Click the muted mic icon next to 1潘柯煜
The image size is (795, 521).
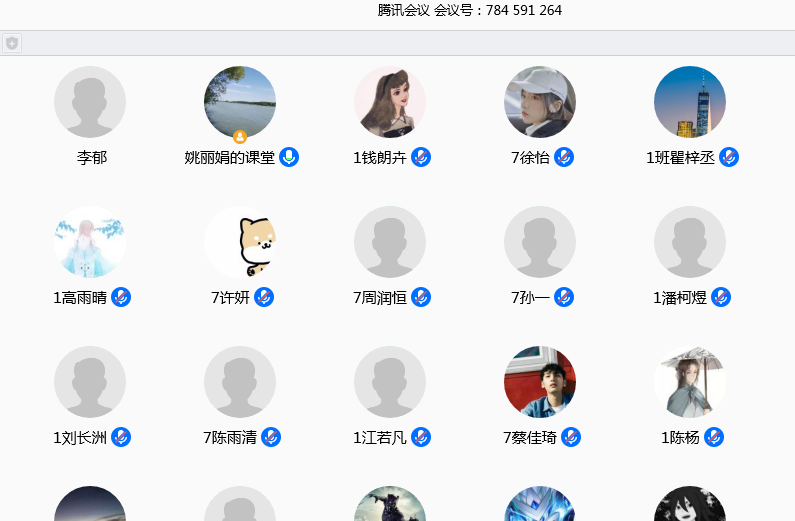pyautogui.click(x=721, y=297)
